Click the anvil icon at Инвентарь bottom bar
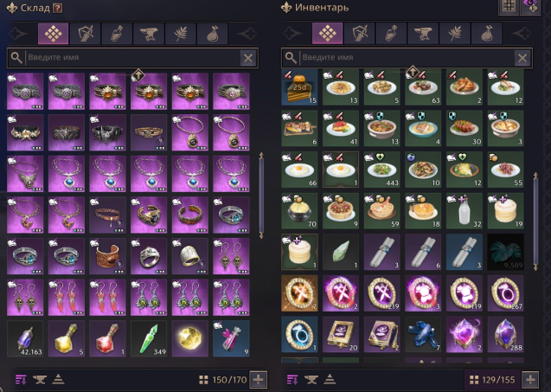The image size is (551, 392). [x=311, y=380]
